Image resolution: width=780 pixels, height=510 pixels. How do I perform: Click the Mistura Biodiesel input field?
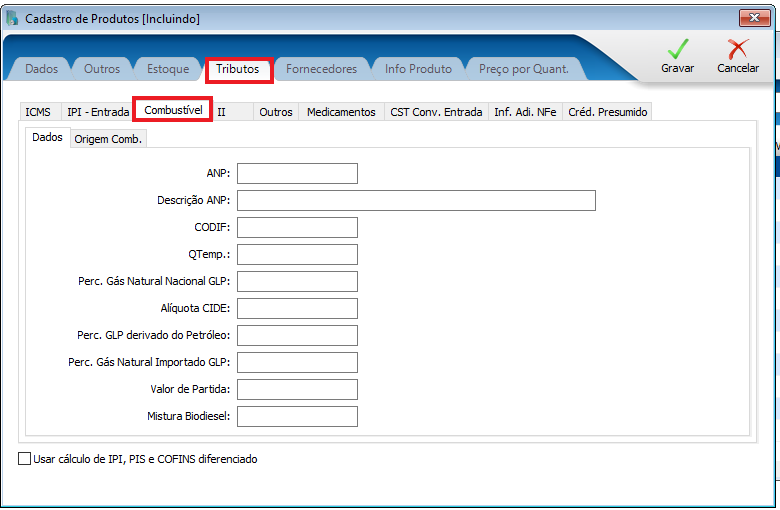tap(297, 416)
